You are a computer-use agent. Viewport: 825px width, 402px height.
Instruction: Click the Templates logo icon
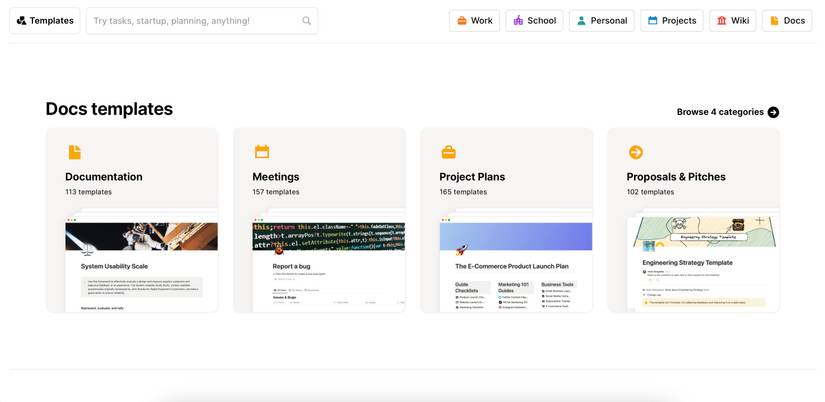(x=22, y=21)
